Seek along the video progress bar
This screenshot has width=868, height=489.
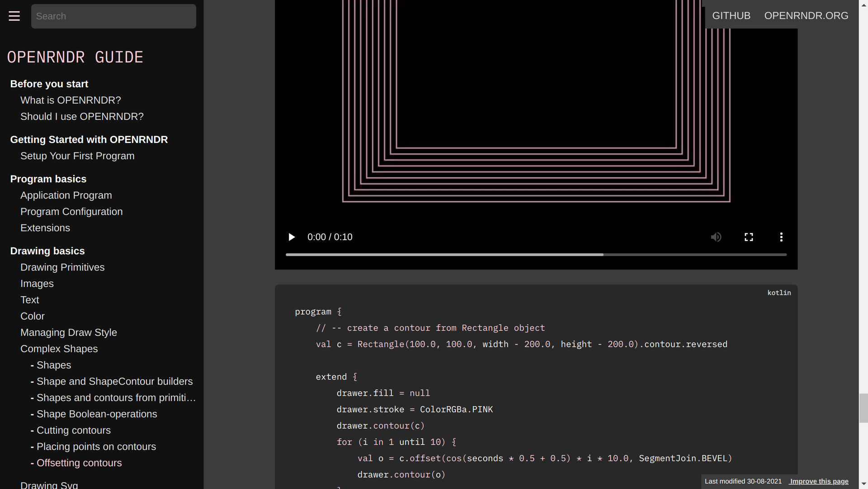coord(536,255)
